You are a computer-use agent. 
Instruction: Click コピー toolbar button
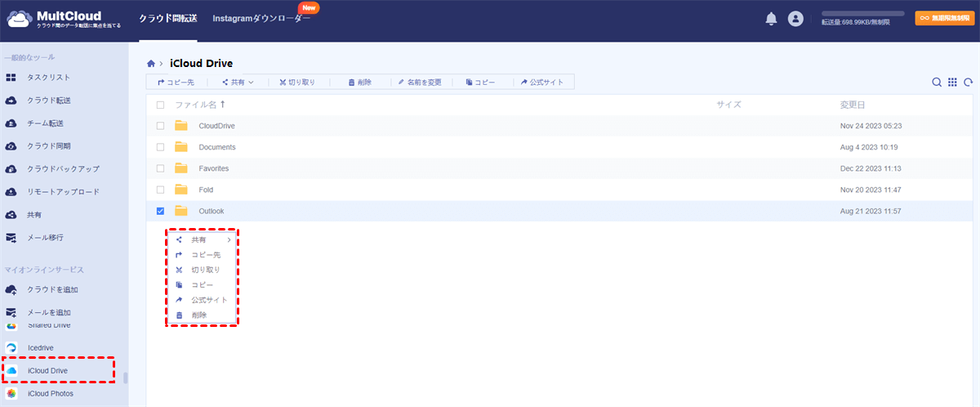coord(480,82)
